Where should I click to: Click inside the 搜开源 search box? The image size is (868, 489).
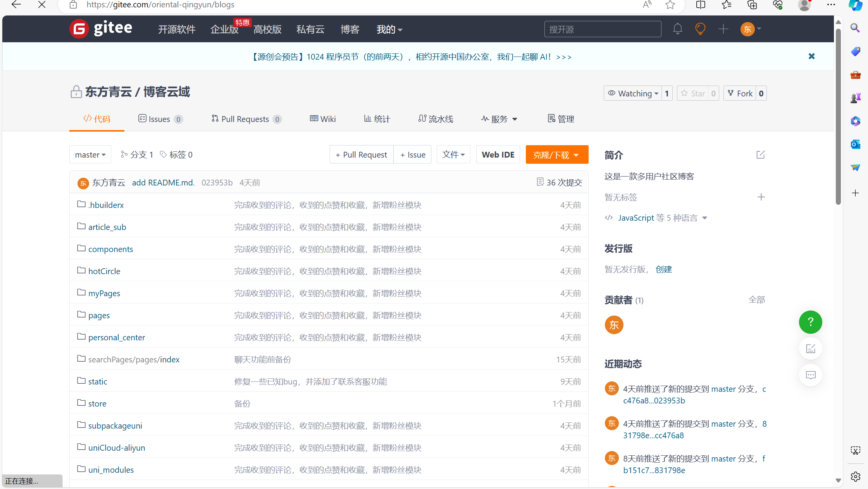603,29
